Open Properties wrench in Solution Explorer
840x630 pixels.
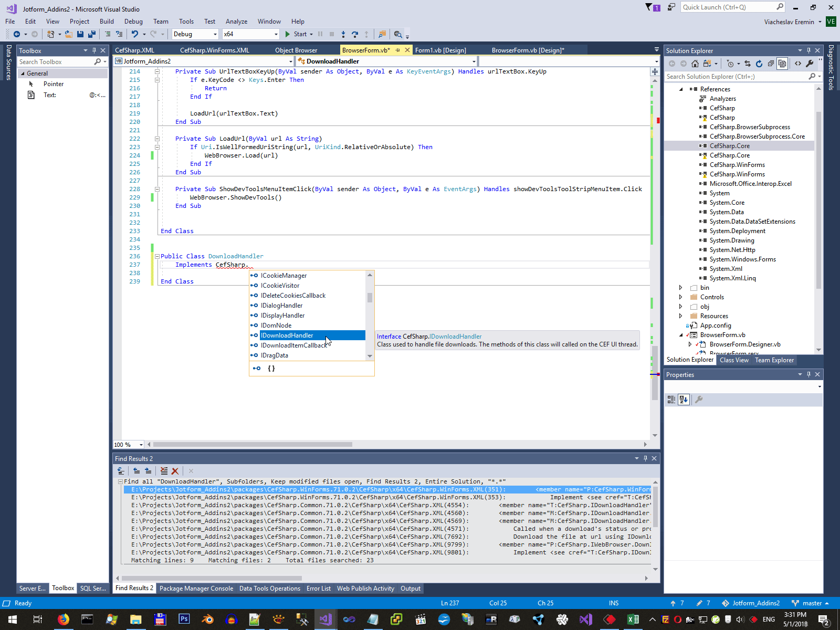pyautogui.click(x=810, y=64)
